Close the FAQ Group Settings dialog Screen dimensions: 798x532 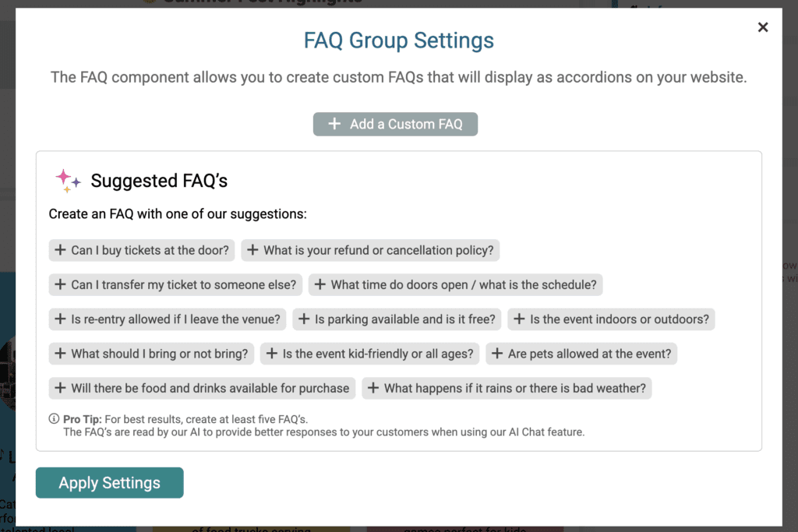click(x=762, y=27)
